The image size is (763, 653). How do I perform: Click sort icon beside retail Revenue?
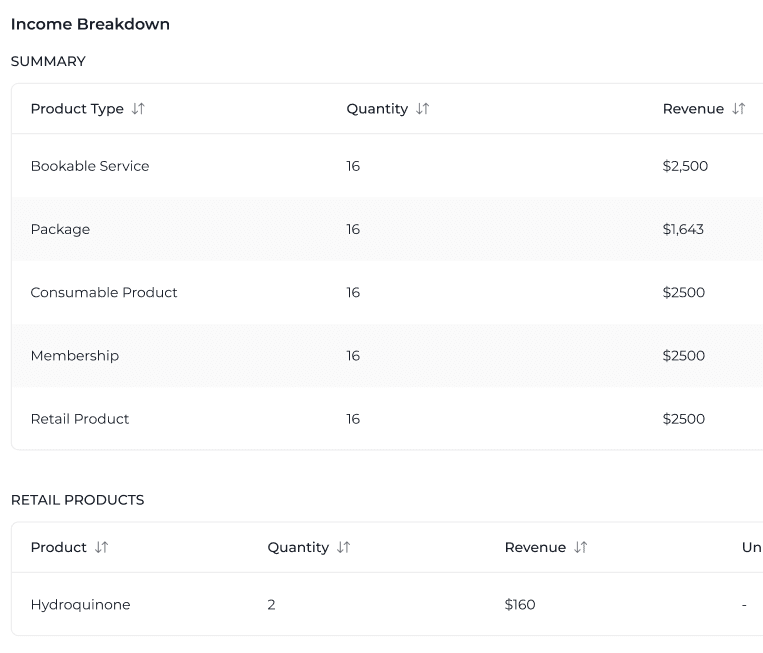pos(580,548)
